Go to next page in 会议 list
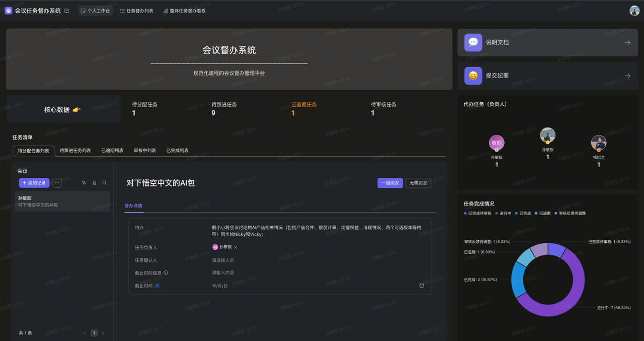This screenshot has width=644, height=341. pos(103,333)
